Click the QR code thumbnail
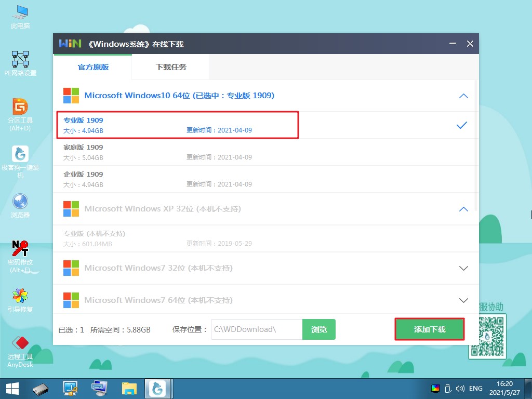The width and height of the screenshot is (532, 399). pyautogui.click(x=487, y=336)
